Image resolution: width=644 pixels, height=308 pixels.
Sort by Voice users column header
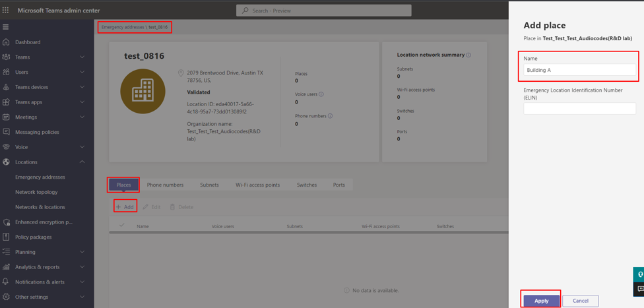click(224, 226)
